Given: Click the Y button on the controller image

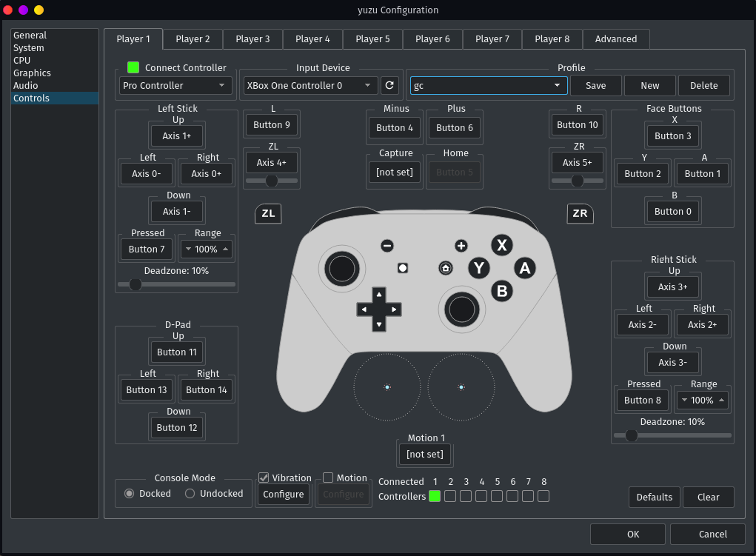Looking at the screenshot, I should point(479,267).
